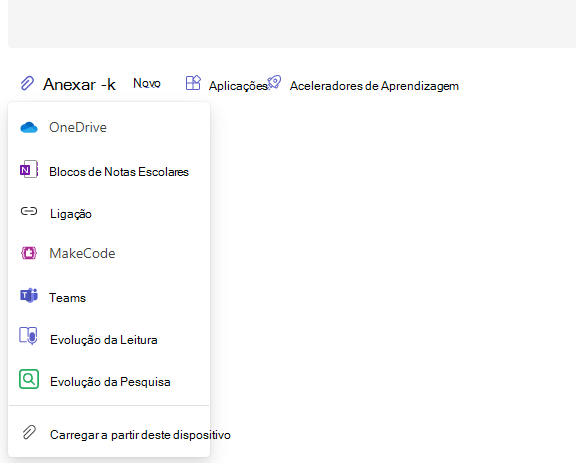576x463 pixels.
Task: Click the Teams logo icon
Action: (x=29, y=295)
